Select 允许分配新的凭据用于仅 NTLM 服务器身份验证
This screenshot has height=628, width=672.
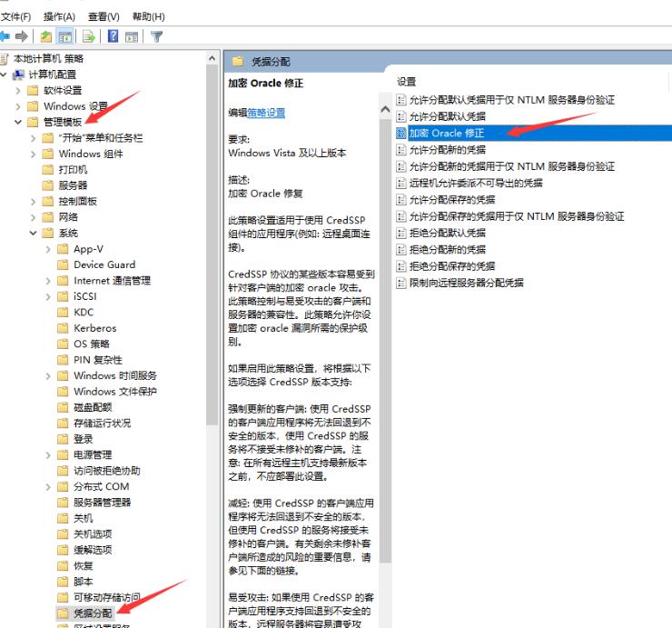point(511,166)
